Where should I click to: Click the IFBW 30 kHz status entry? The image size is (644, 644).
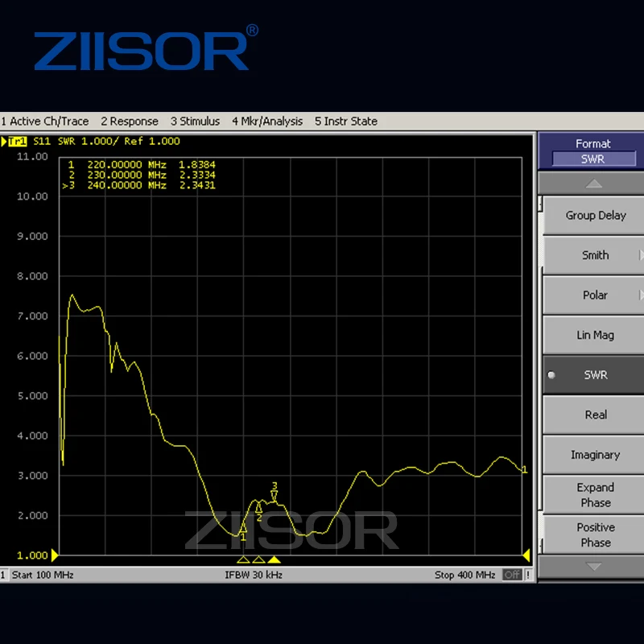click(x=254, y=575)
